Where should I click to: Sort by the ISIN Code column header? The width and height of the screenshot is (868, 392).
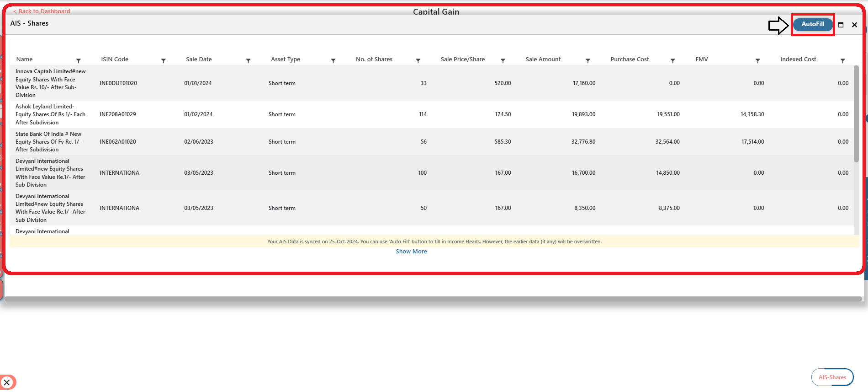tap(115, 59)
